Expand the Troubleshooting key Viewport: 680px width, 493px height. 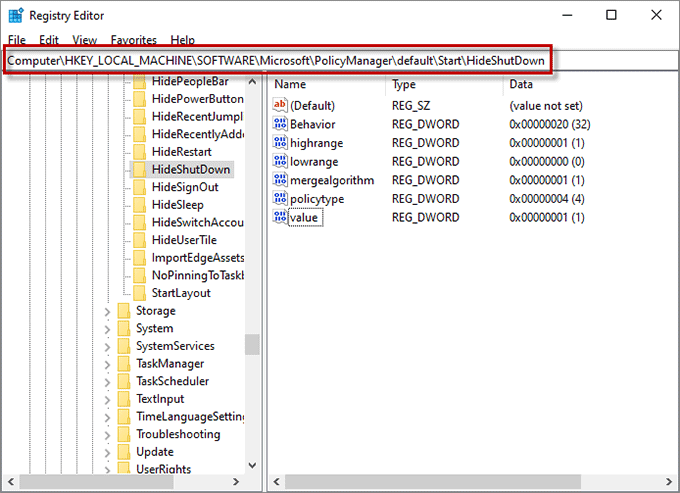coord(108,435)
